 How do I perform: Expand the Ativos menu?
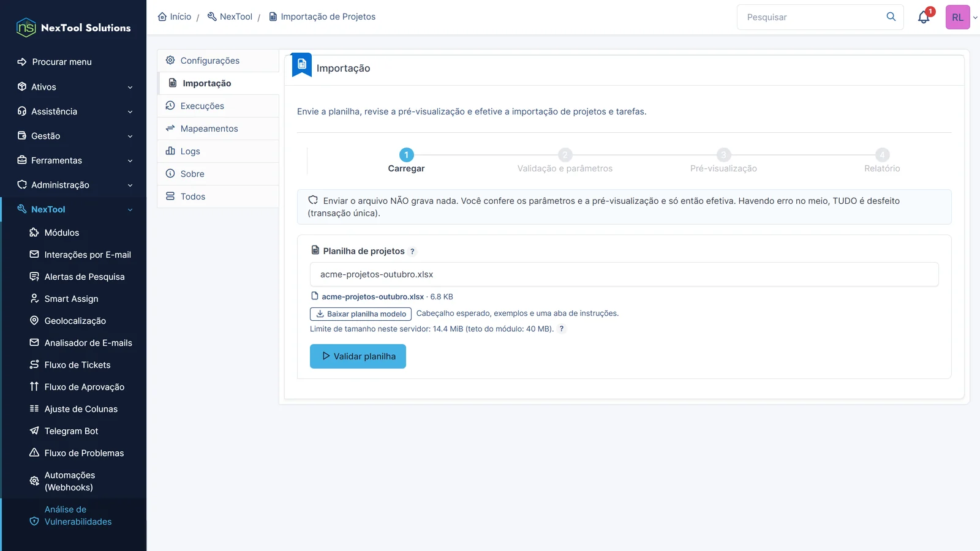(75, 87)
